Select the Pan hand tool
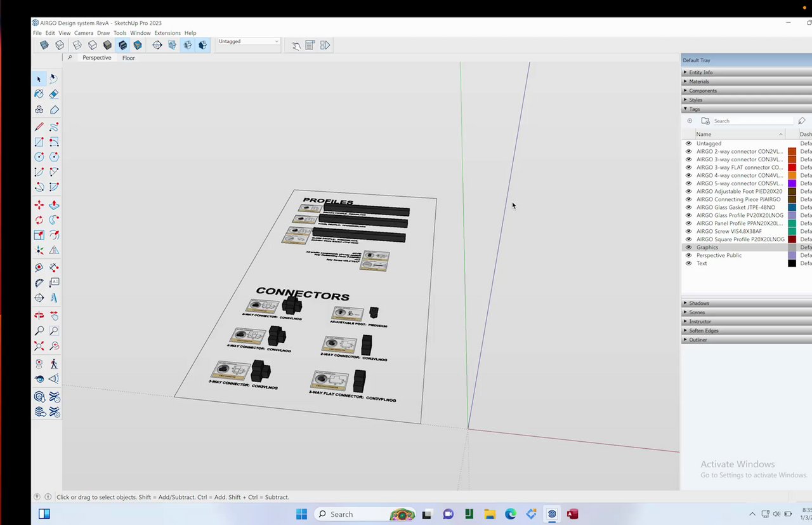Viewport: 812px width, 525px height. coord(54,316)
